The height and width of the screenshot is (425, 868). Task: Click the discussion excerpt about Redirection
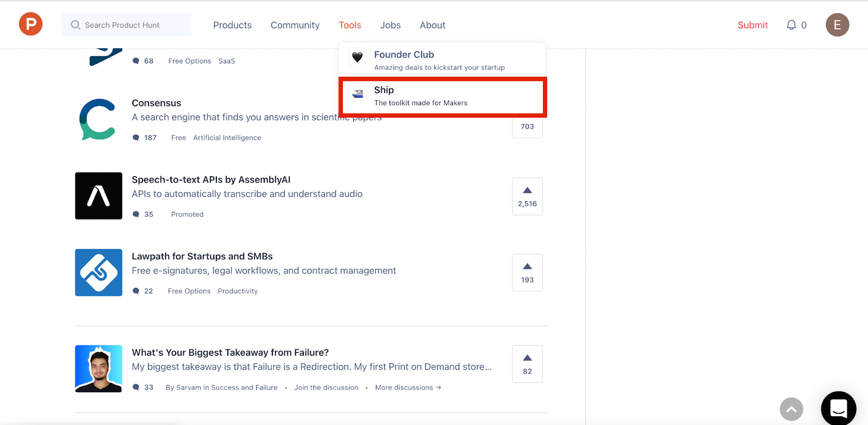tap(312, 367)
